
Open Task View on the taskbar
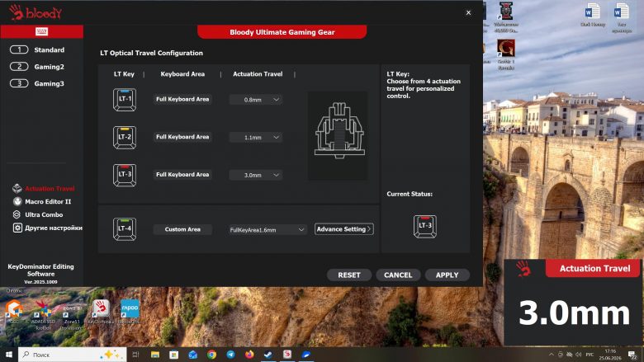pos(135,355)
